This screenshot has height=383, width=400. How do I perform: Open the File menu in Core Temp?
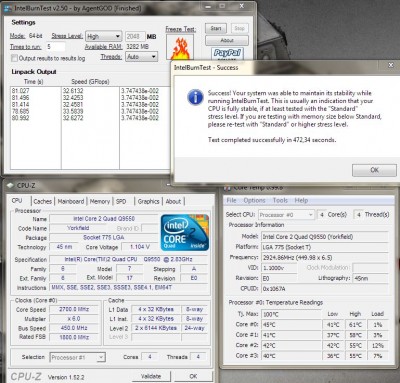coord(231,200)
